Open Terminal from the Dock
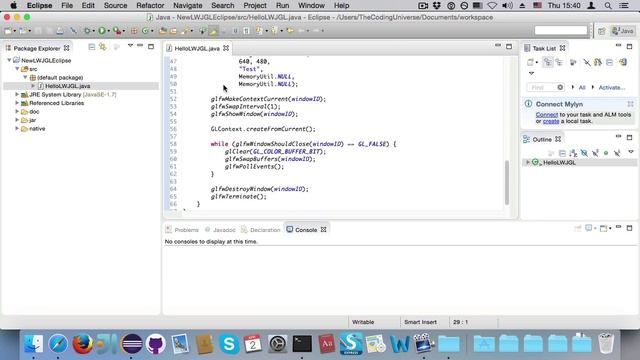 click(x=302, y=343)
